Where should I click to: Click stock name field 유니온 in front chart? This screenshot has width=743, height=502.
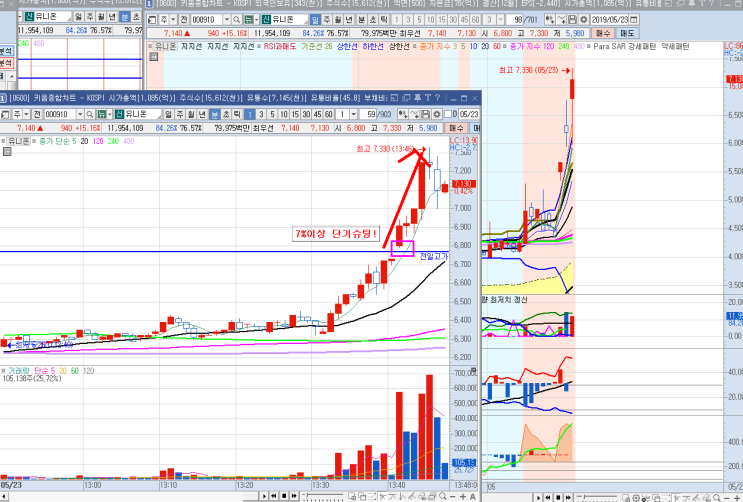tap(141, 114)
